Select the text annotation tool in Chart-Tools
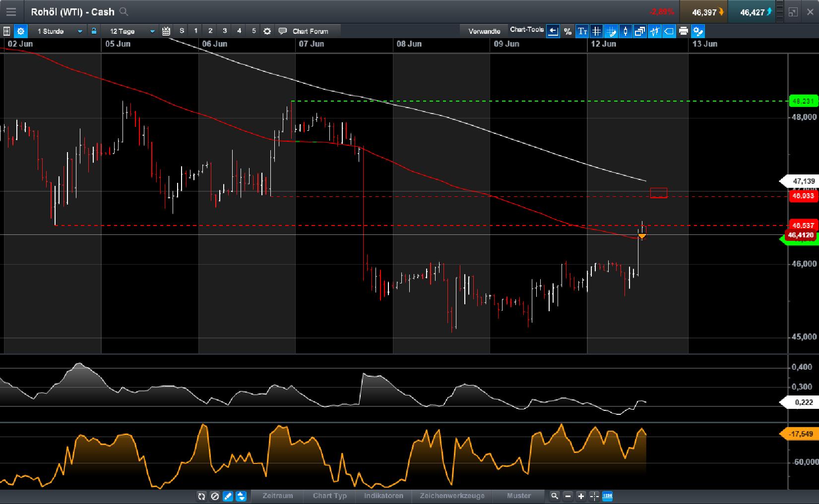Viewport: 819px width, 504px height. 581,31
